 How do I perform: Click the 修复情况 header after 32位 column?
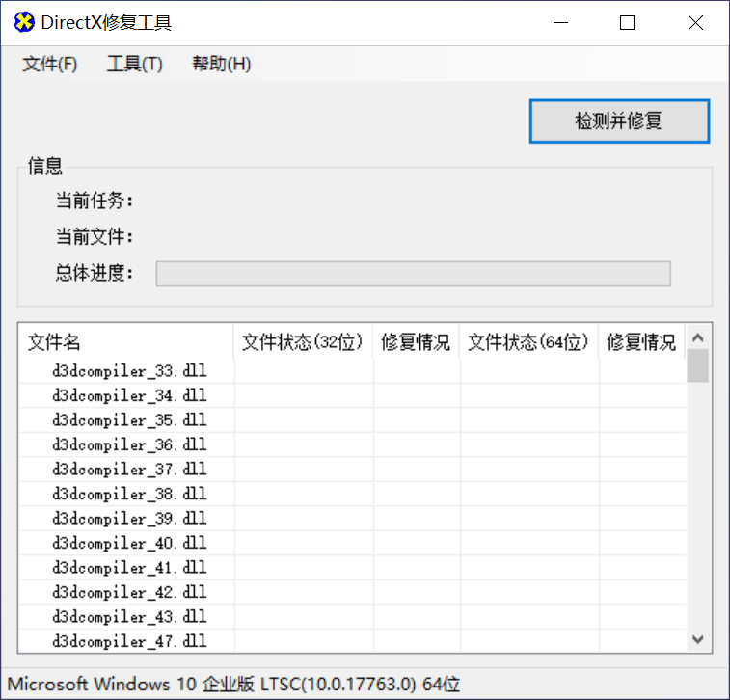[x=416, y=342]
